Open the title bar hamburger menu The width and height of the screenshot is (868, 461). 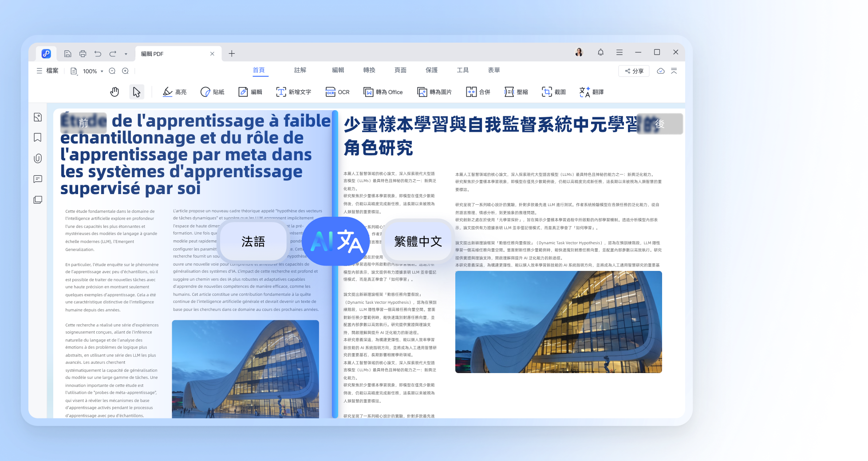[x=619, y=52]
